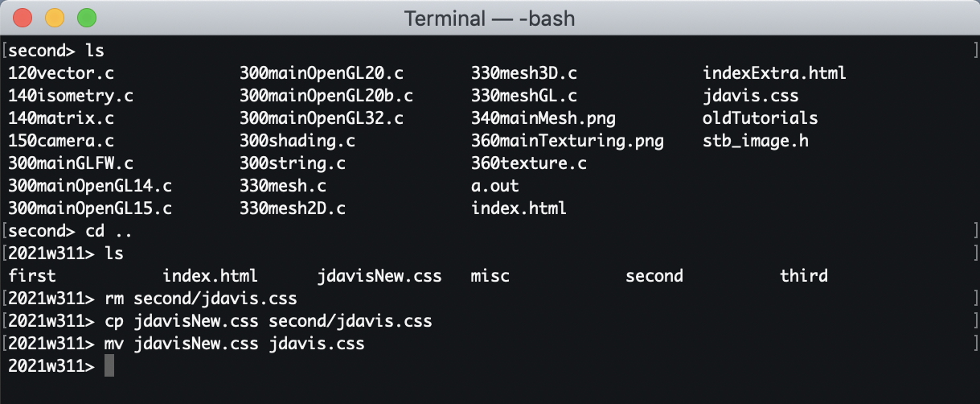Image resolution: width=980 pixels, height=404 pixels.
Task: Click the rm second/jdavis.css command line
Action: click(201, 299)
